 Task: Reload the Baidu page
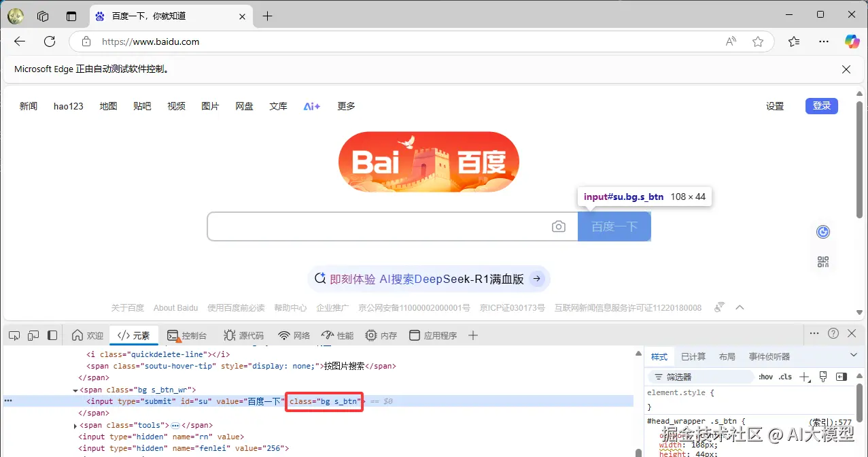click(x=50, y=41)
